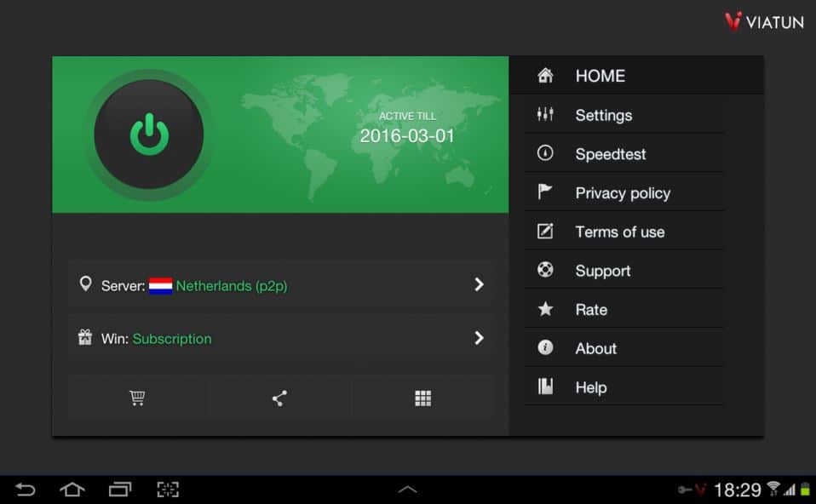The width and height of the screenshot is (816, 504).
Task: Expand the bottom bar up-arrow handle
Action: point(407,490)
